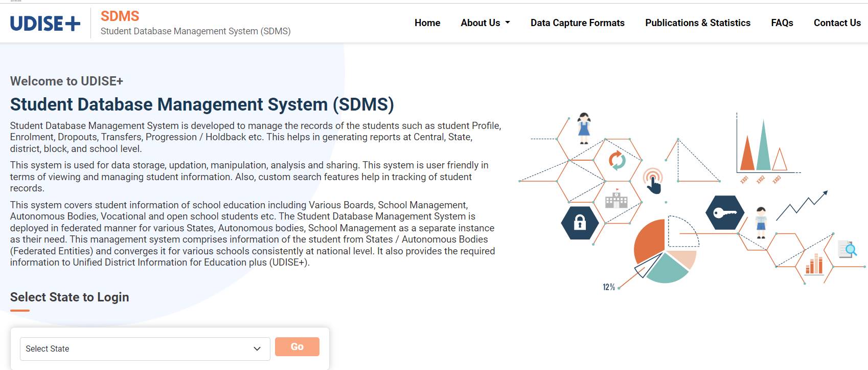Click the pie chart graphic

coord(666,251)
